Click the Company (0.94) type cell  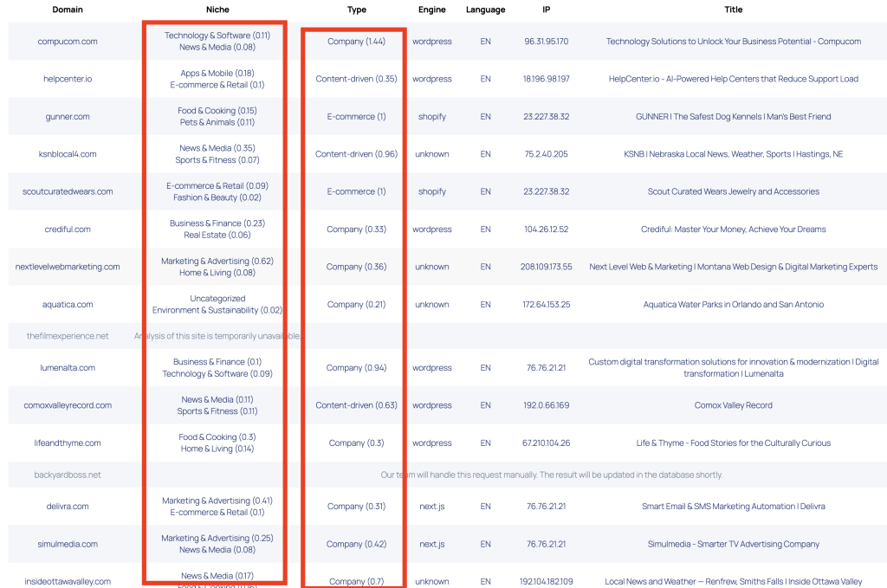coord(356,367)
